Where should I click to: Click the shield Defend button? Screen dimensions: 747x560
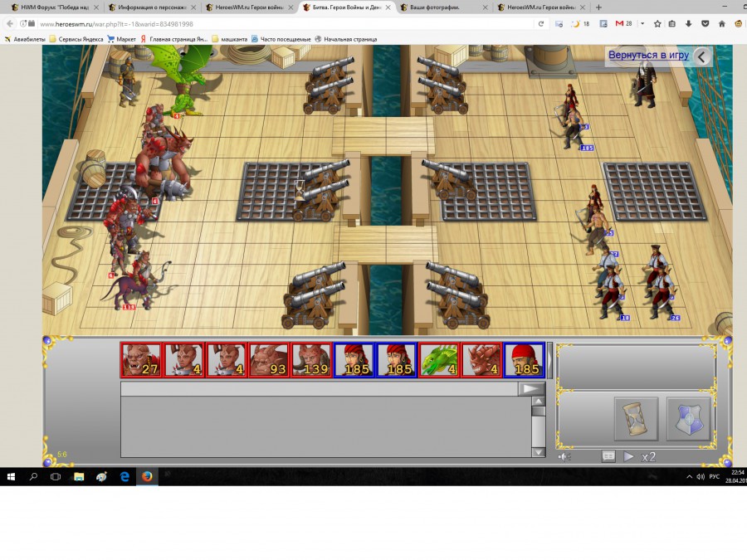coord(688,419)
